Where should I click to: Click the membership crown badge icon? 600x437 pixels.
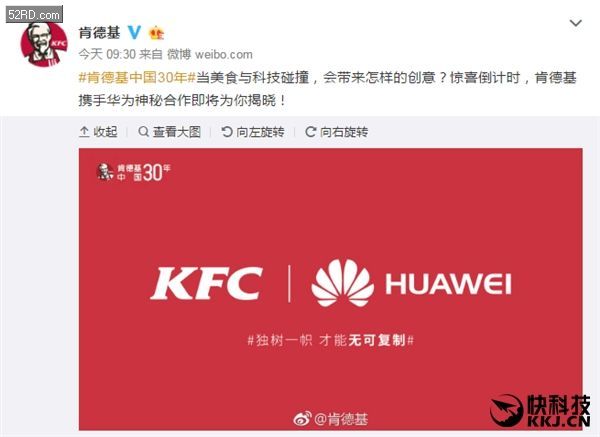(156, 33)
